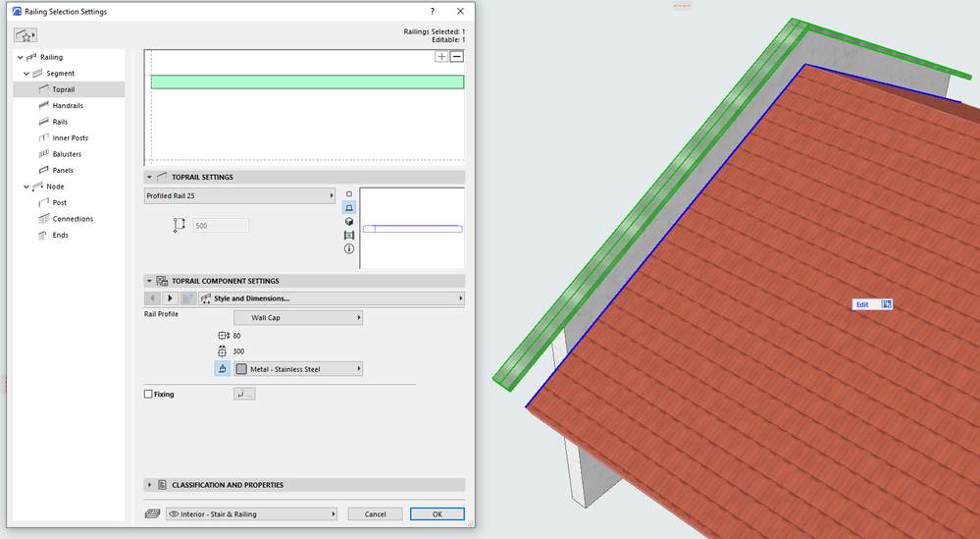Add toprail with plus button
Screen dimensions: 980x539
coord(441,56)
